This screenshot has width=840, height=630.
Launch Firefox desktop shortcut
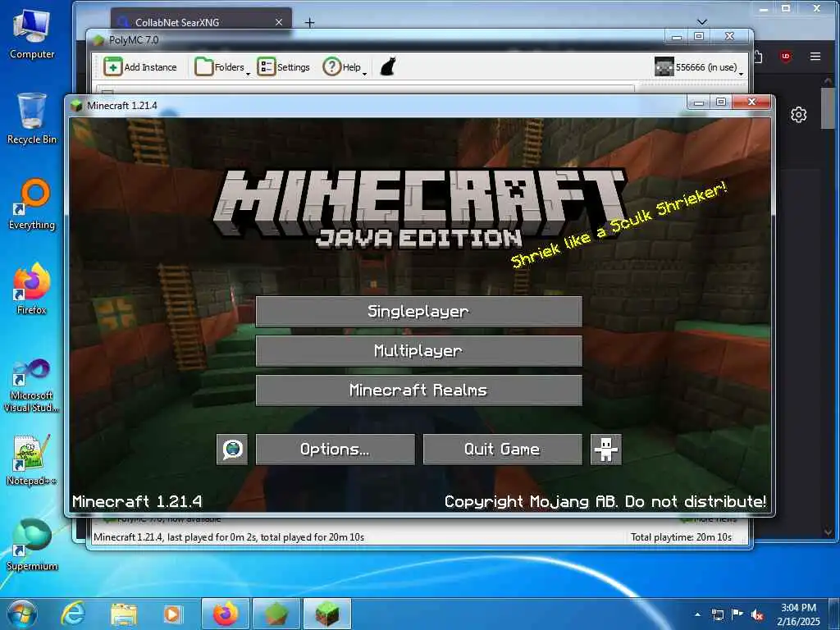(x=32, y=290)
